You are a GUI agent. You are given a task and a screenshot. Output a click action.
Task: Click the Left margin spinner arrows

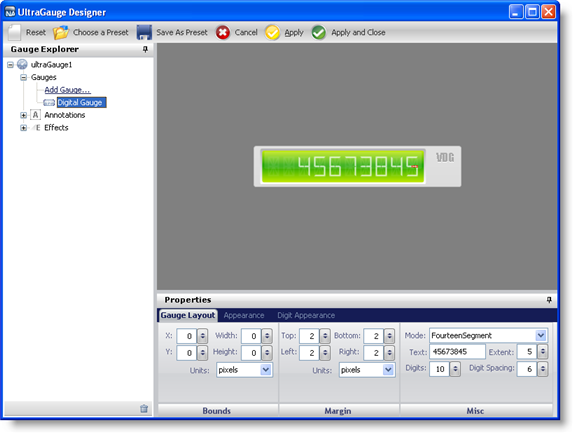click(325, 352)
